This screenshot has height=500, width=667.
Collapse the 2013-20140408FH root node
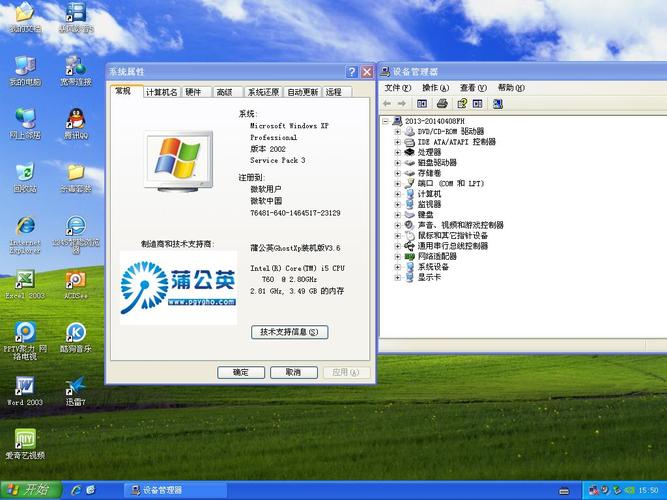click(x=386, y=120)
